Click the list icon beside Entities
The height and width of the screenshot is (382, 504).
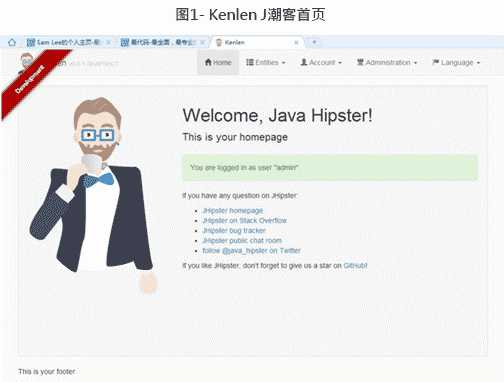point(250,62)
